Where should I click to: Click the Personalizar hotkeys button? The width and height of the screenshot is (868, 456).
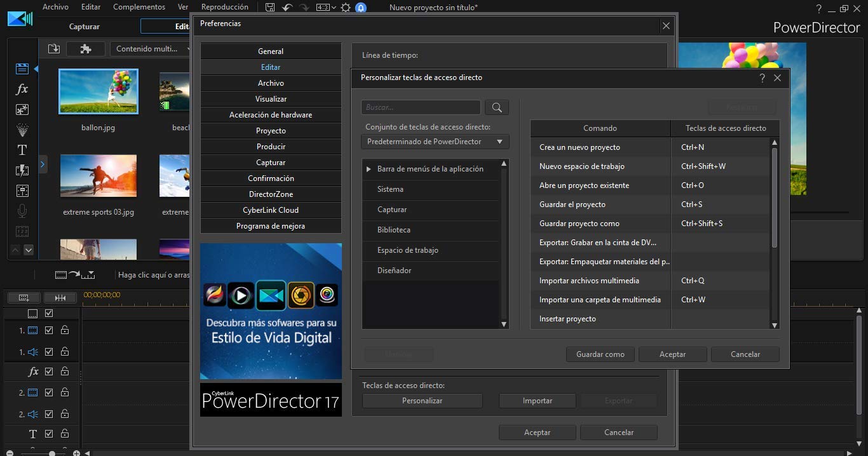pos(423,401)
